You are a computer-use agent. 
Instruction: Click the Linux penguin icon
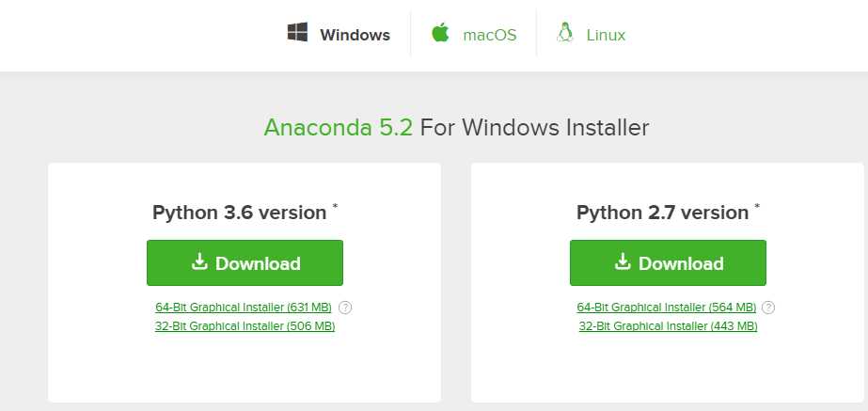tap(564, 32)
